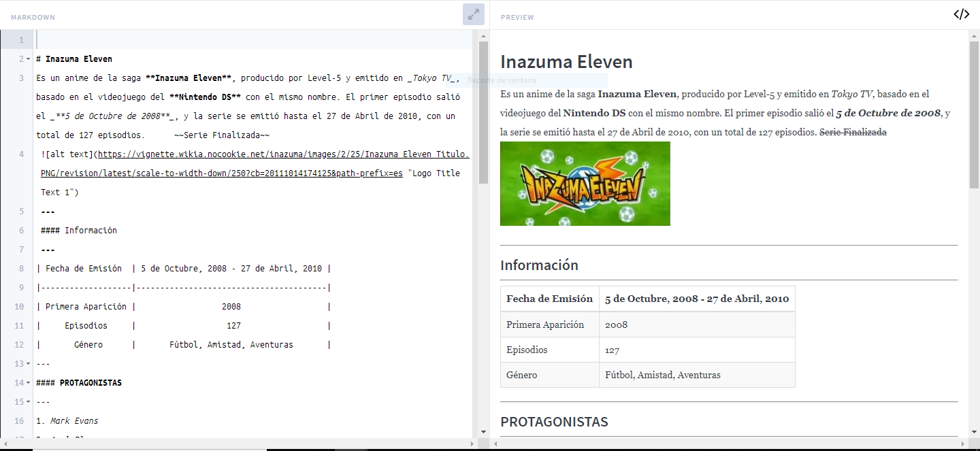Click preview horizontal scrollbar left arrow
Viewport: 980px width, 451px height.
pyautogui.click(x=495, y=444)
